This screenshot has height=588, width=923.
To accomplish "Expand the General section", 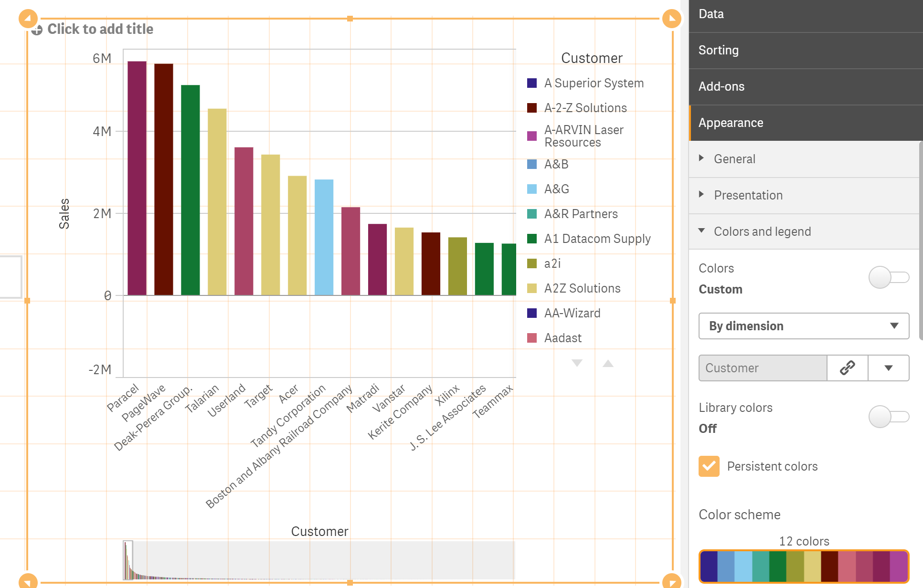I will [x=804, y=159].
